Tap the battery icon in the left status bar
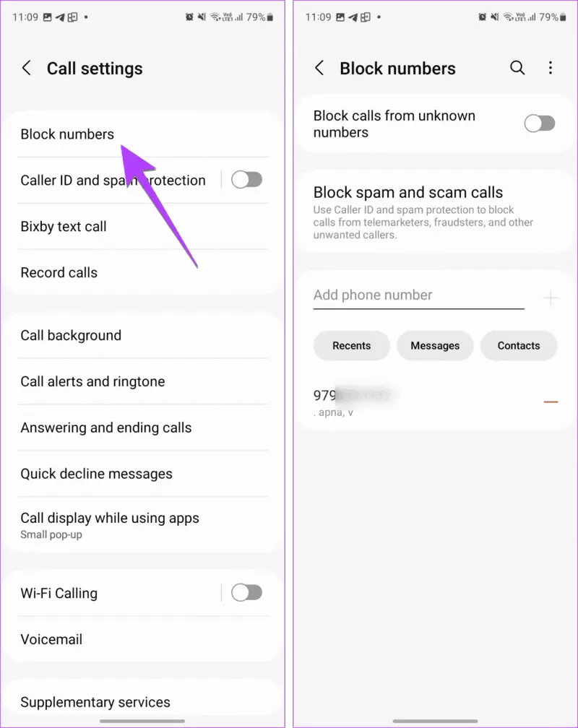Image resolution: width=578 pixels, height=728 pixels. tap(270, 17)
